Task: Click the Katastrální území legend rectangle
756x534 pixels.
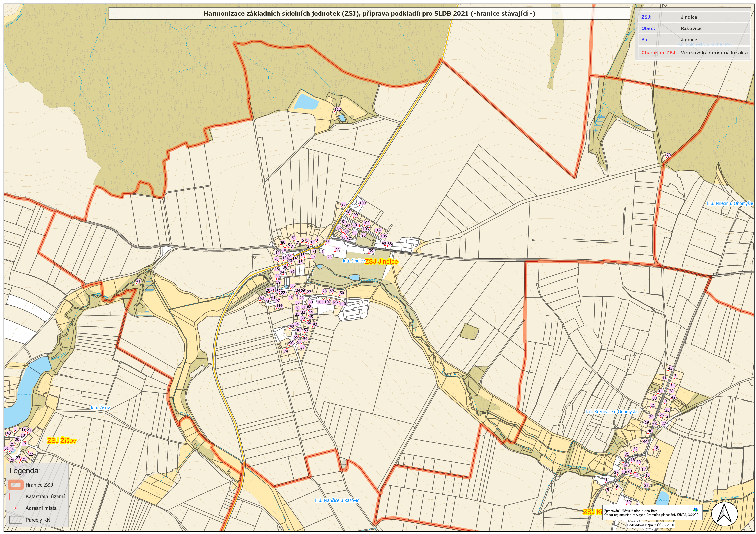Action: (16, 496)
